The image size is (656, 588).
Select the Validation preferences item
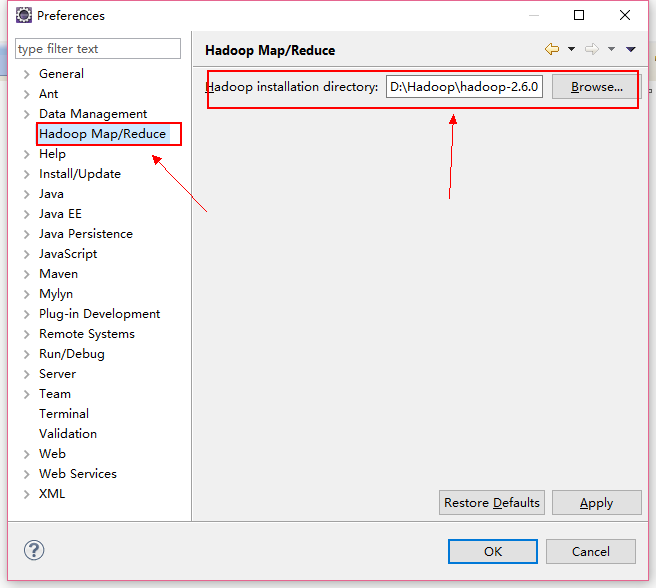click(68, 434)
